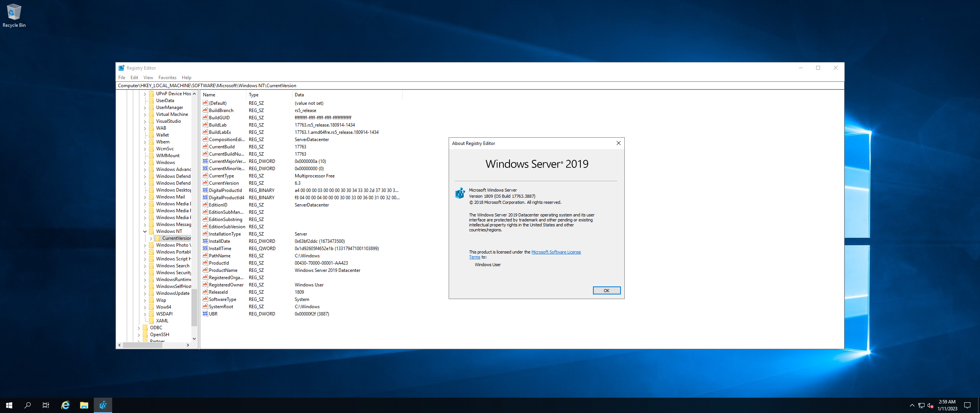Click the Wbem folder icon in tree
Screen dimensions: 980x413
(x=151, y=141)
